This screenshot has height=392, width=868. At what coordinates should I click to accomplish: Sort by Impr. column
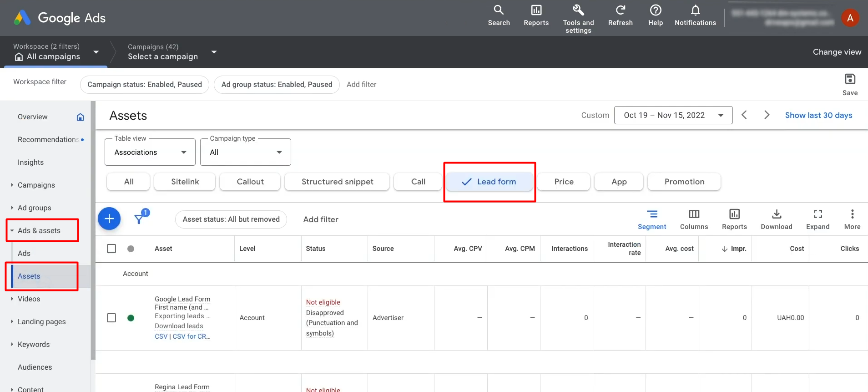[734, 249]
